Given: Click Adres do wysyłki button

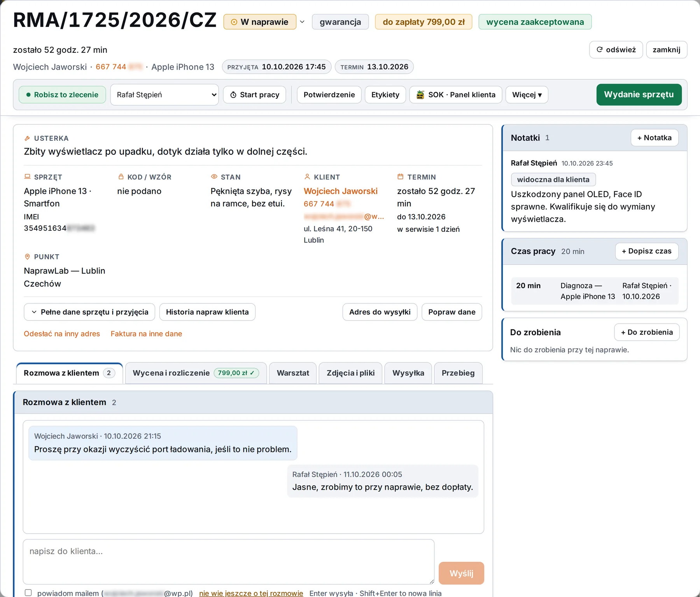Looking at the screenshot, I should [x=380, y=312].
